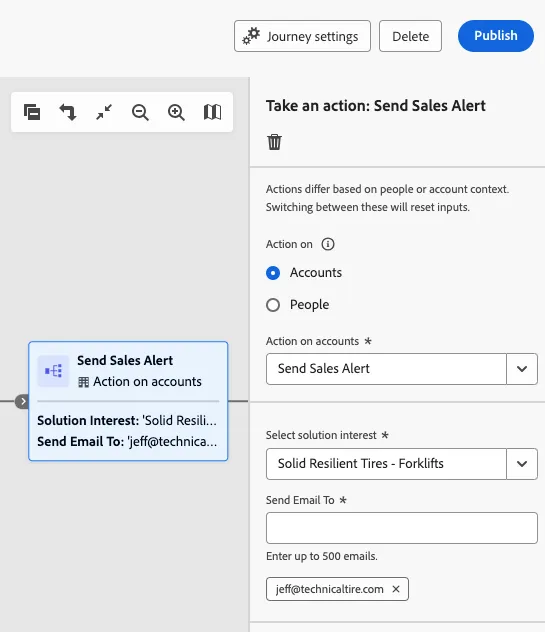Image resolution: width=545 pixels, height=632 pixels.
Task: Zoom out the journey canvas
Action: point(140,112)
